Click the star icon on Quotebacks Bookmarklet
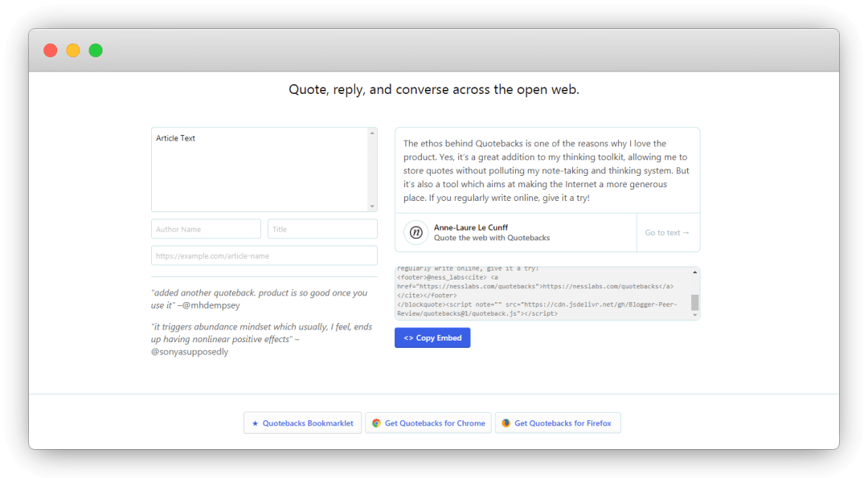 (256, 423)
